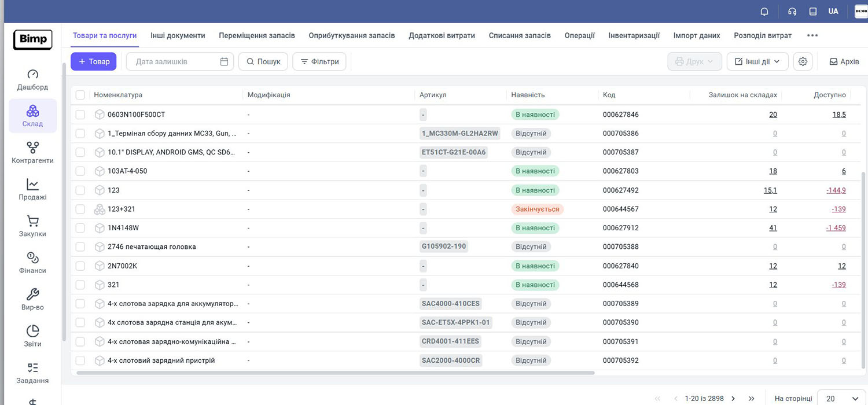Click the notifications bell icon

coord(764,12)
